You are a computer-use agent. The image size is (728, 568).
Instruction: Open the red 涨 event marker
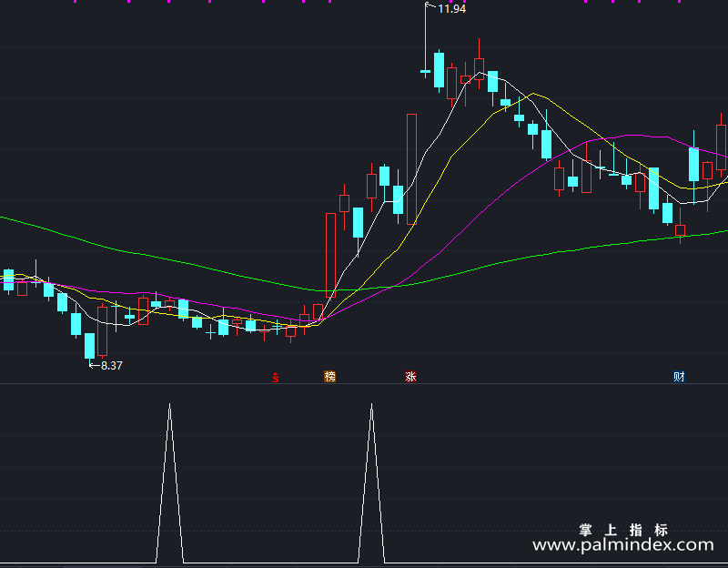(x=411, y=376)
